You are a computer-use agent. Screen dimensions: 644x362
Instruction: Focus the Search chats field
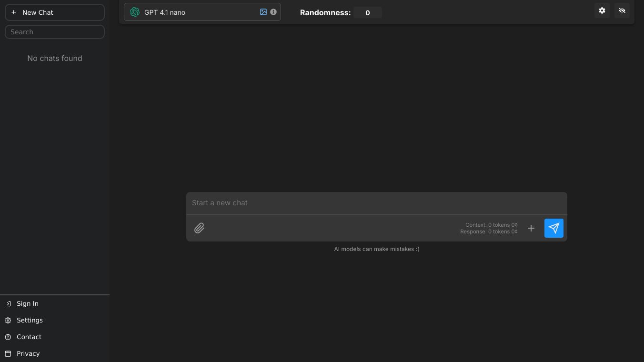point(55,32)
